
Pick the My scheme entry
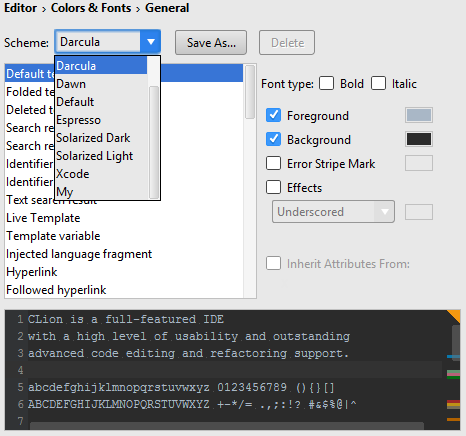click(x=101, y=192)
